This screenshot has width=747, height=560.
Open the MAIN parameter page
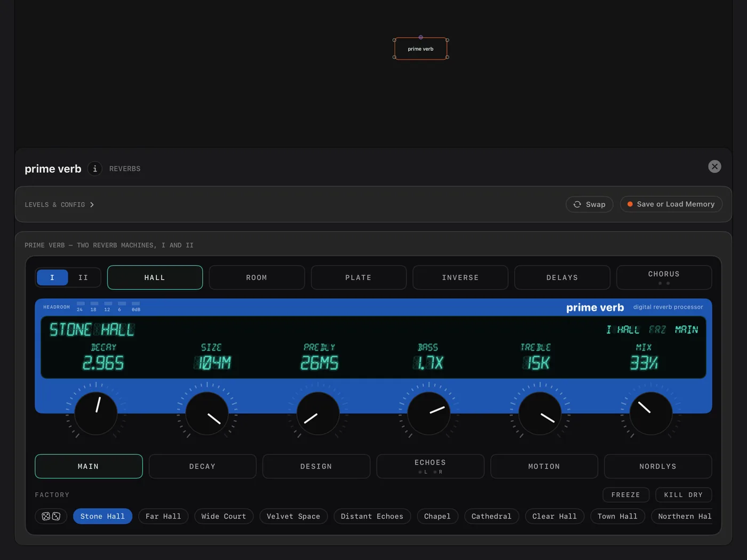89,466
